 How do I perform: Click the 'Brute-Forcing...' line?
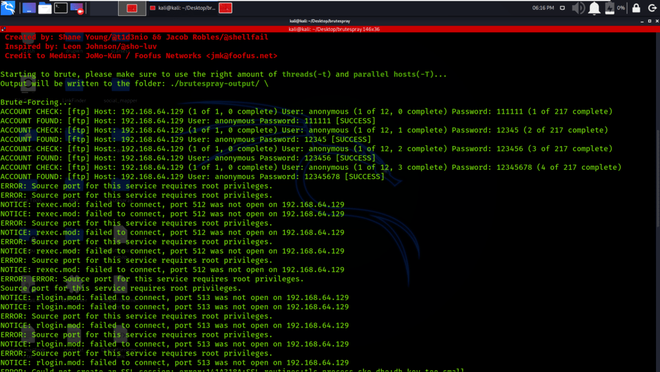(36, 102)
